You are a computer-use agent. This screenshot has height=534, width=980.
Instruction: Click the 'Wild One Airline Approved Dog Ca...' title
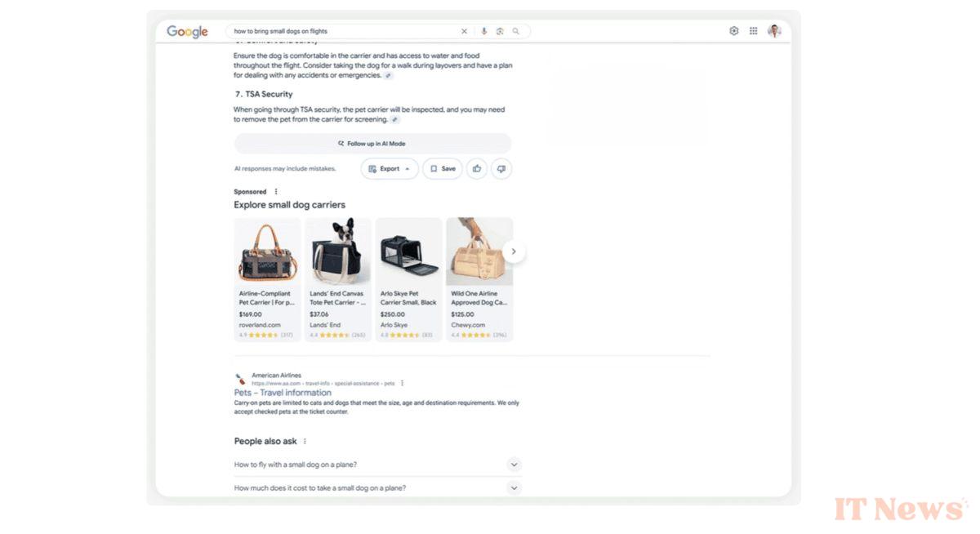(x=479, y=297)
